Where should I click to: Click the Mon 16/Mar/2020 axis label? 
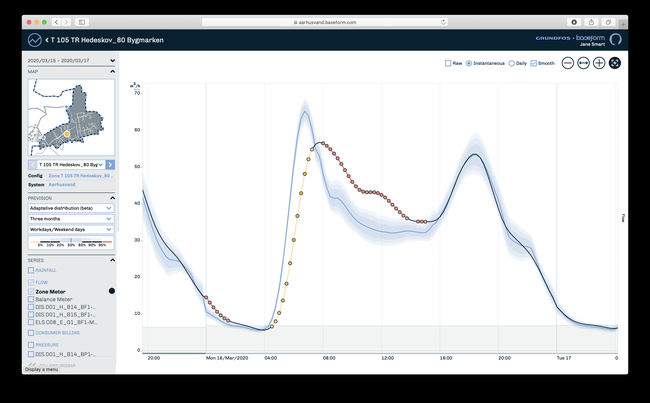click(x=227, y=358)
